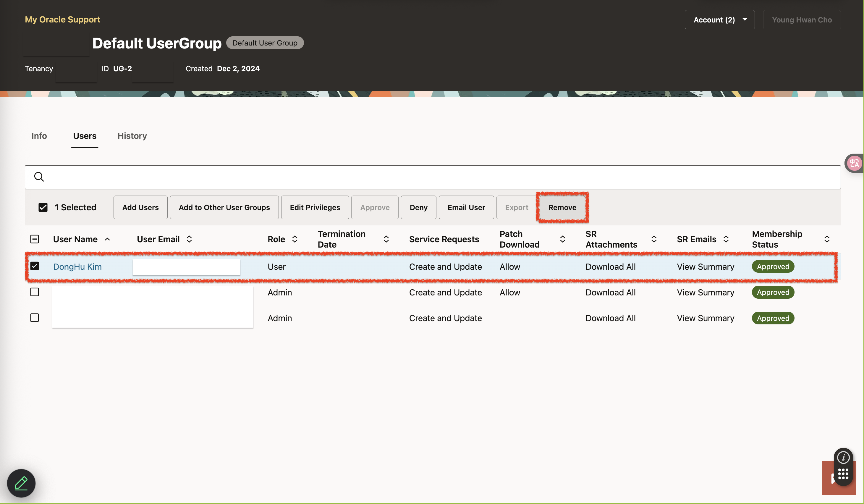864x504 pixels.
Task: Sort by Membership Status column arrows
Action: (x=827, y=239)
